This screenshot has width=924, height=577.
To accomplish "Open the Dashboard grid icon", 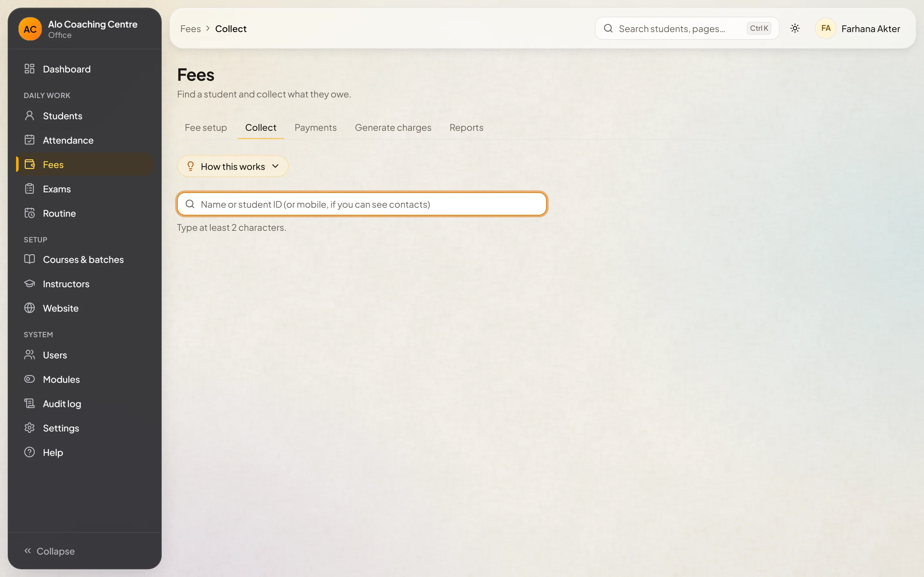I will (x=30, y=69).
